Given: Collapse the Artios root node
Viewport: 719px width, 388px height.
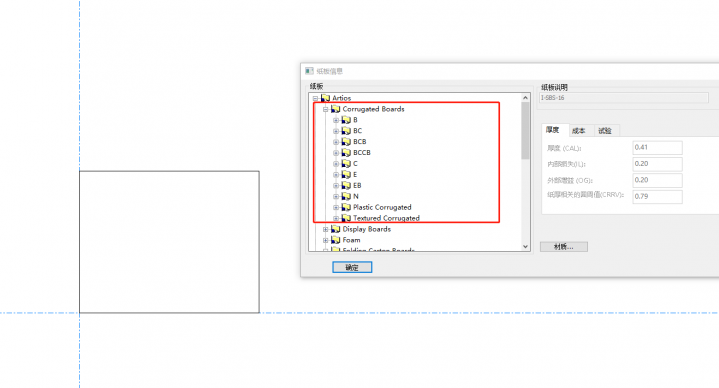Looking at the screenshot, I should click(x=315, y=98).
